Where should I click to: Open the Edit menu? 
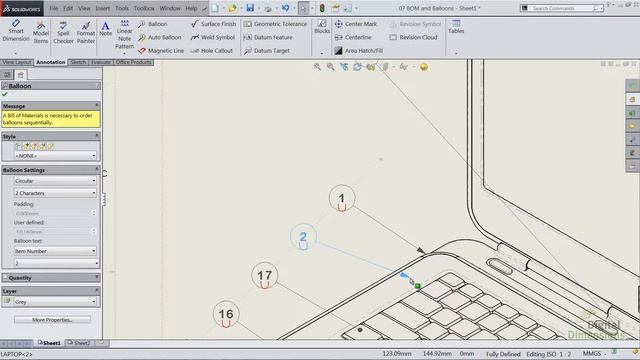tap(68, 8)
